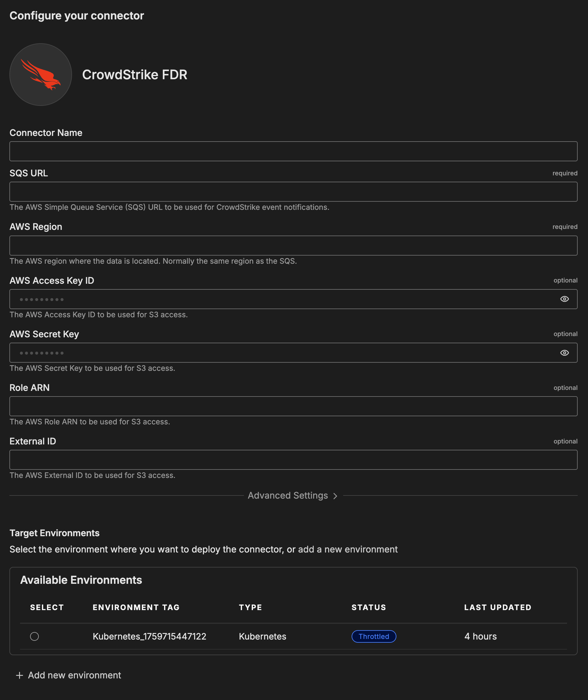Click the Role ARN input field
588x700 pixels.
[x=293, y=406]
